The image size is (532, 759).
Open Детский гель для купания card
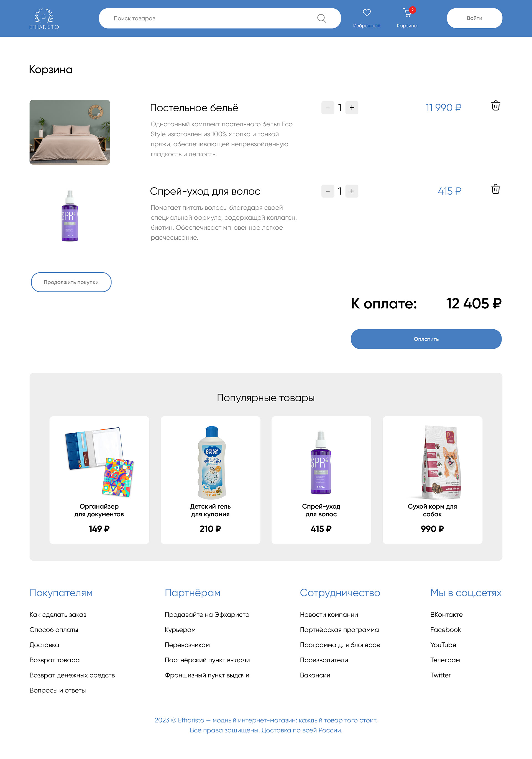[x=210, y=480]
